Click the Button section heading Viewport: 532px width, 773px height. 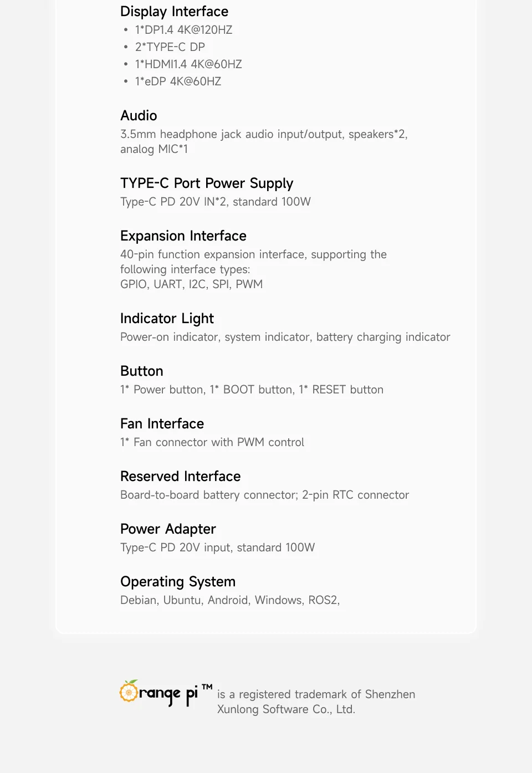(x=142, y=371)
